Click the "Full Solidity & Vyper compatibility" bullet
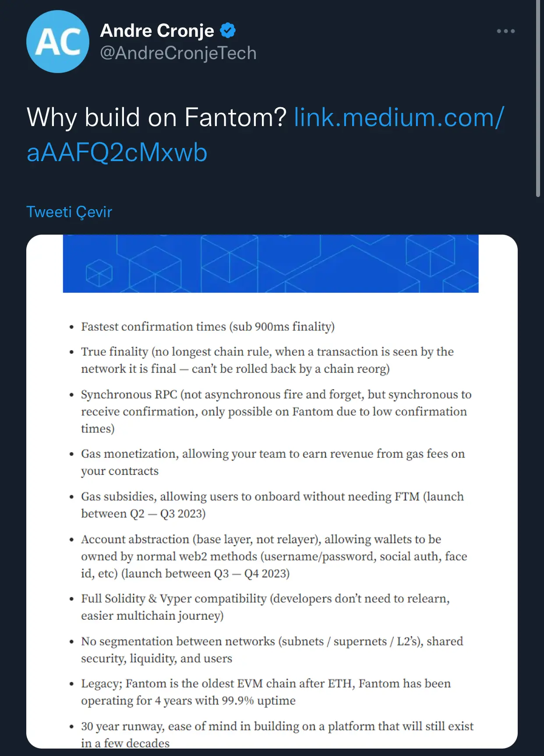This screenshot has width=544, height=756. click(x=265, y=607)
